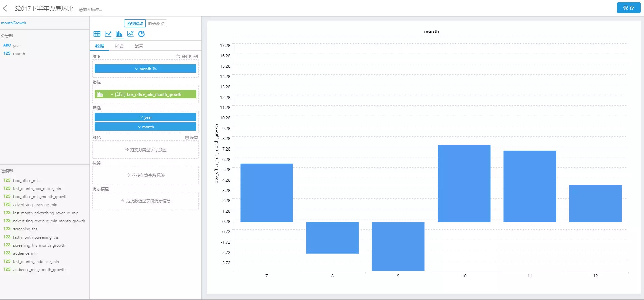Click the negative bar for month 8
The width and height of the screenshot is (644, 300).
point(332,238)
